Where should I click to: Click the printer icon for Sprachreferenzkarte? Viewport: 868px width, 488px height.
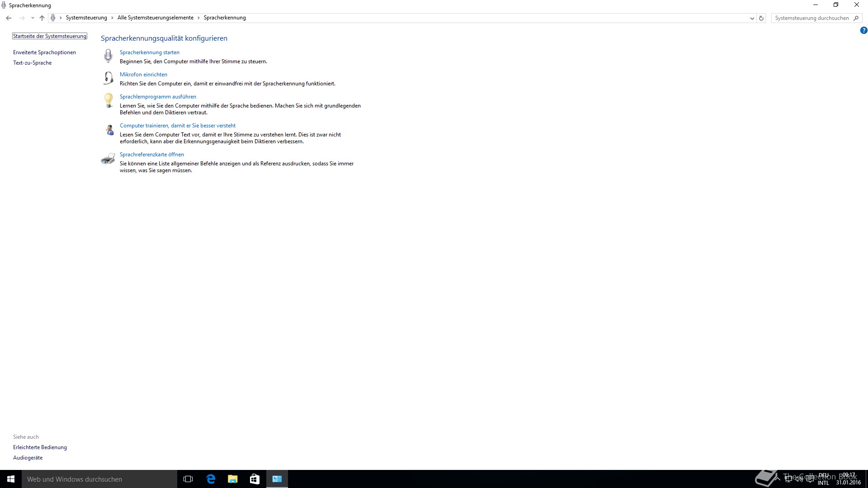108,159
